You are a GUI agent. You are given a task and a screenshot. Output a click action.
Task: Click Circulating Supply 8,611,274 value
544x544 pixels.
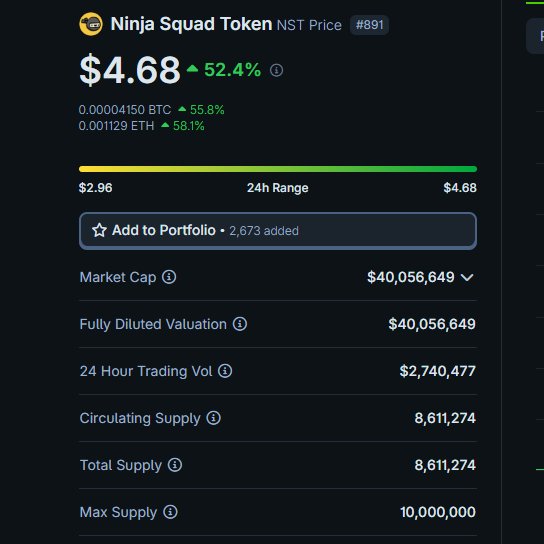(x=445, y=418)
